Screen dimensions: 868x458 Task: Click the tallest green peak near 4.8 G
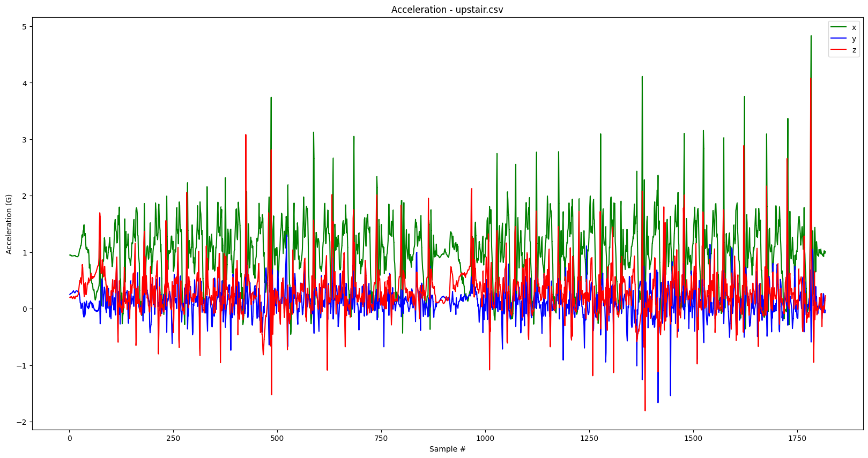pyautogui.click(x=811, y=37)
